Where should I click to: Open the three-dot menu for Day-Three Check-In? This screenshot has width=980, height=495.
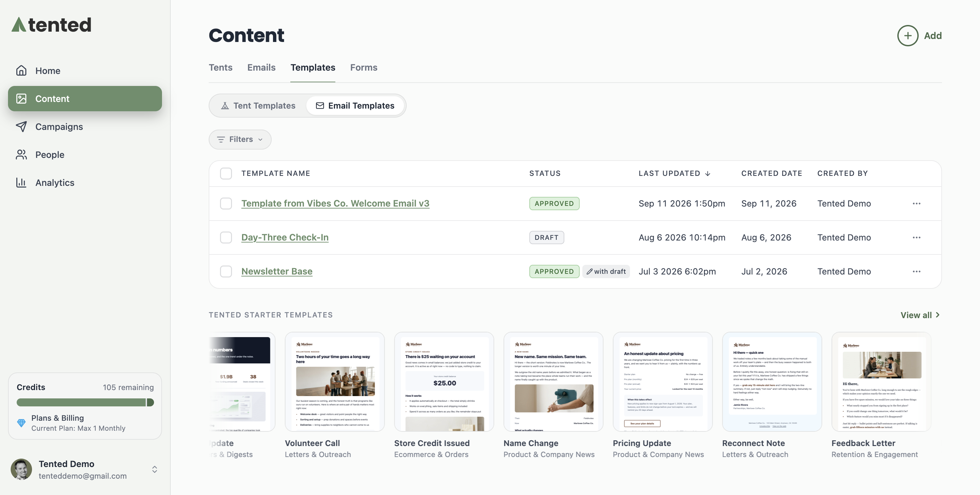[x=916, y=238]
